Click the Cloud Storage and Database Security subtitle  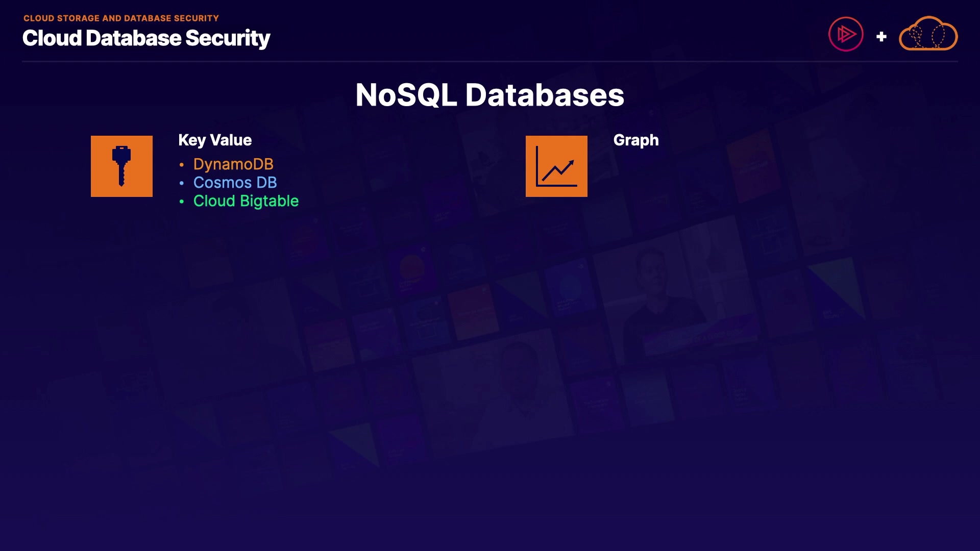tap(121, 18)
